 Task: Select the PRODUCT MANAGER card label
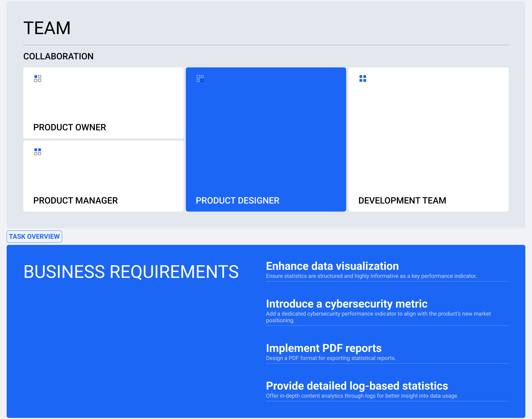(x=76, y=200)
